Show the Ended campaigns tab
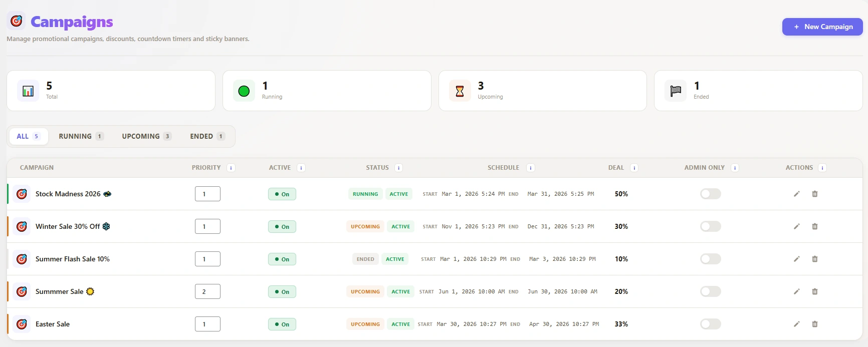868x347 pixels. pos(207,136)
